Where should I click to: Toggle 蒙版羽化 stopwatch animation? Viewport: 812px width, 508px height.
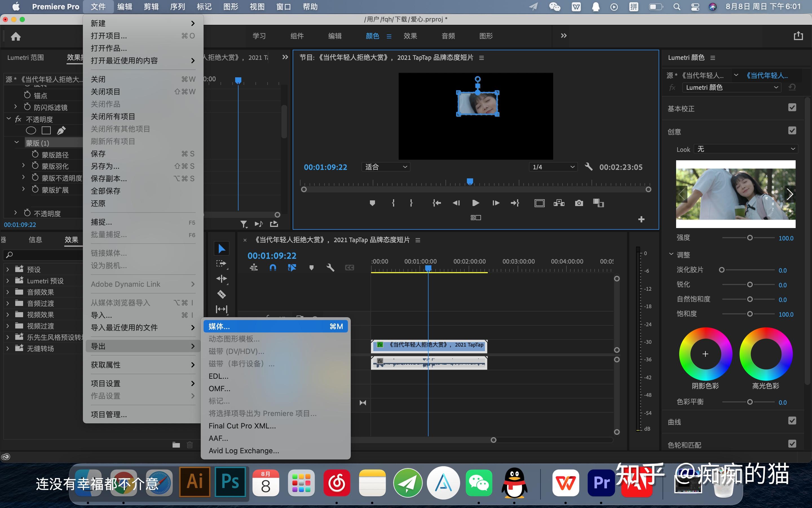point(35,166)
